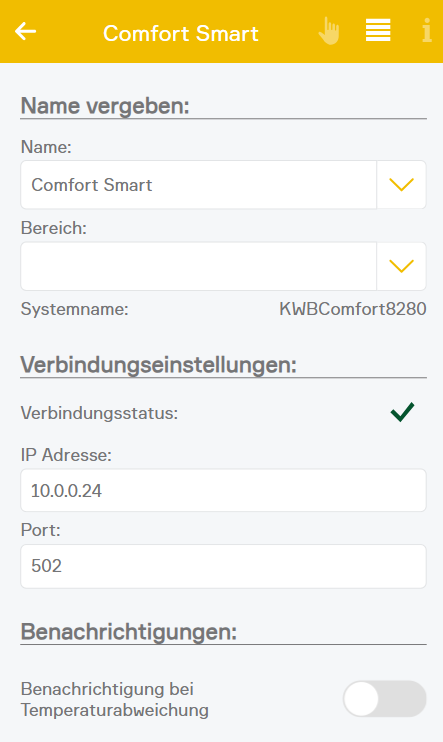Screen dimensions: 443x742
Task: Click the empty Bereich field
Action: 199,266
